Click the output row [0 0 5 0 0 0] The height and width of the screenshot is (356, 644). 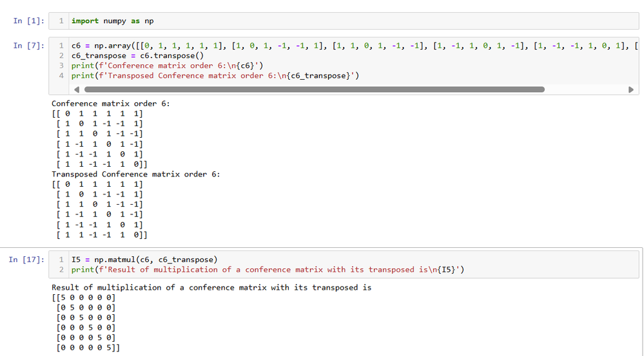pyautogui.click(x=86, y=317)
